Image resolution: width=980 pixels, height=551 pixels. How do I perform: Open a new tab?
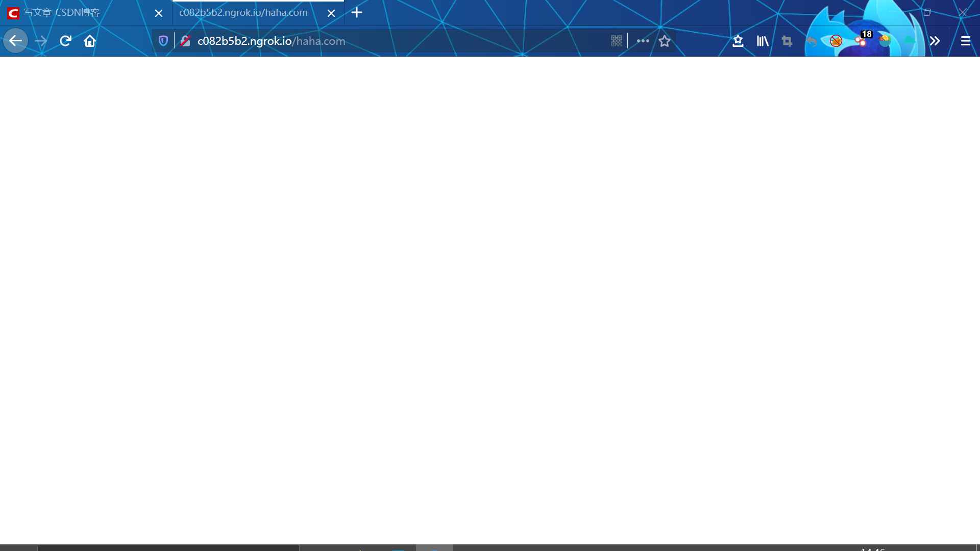pos(357,13)
